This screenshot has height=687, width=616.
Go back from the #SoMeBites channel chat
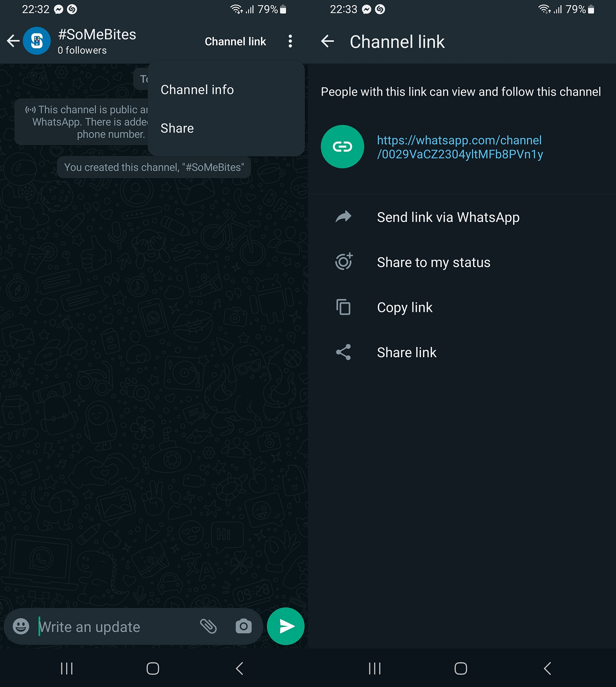[x=13, y=41]
